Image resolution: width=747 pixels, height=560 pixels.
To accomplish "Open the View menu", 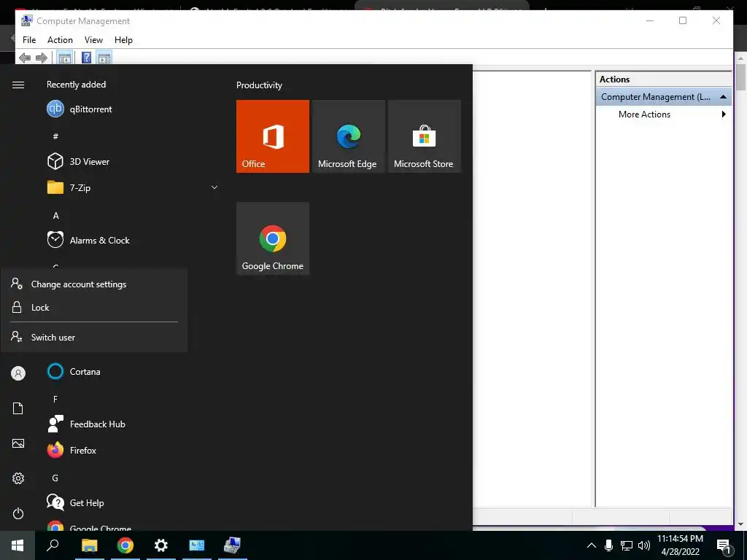I will point(93,40).
